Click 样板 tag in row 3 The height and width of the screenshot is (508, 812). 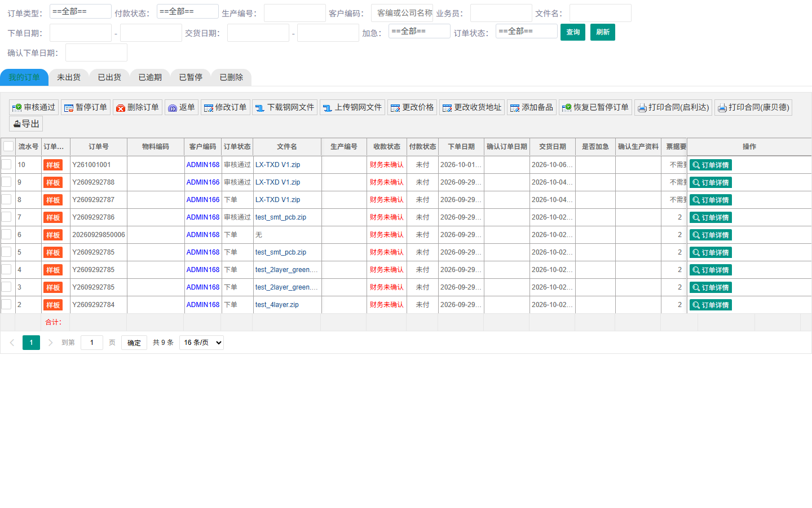(53, 288)
